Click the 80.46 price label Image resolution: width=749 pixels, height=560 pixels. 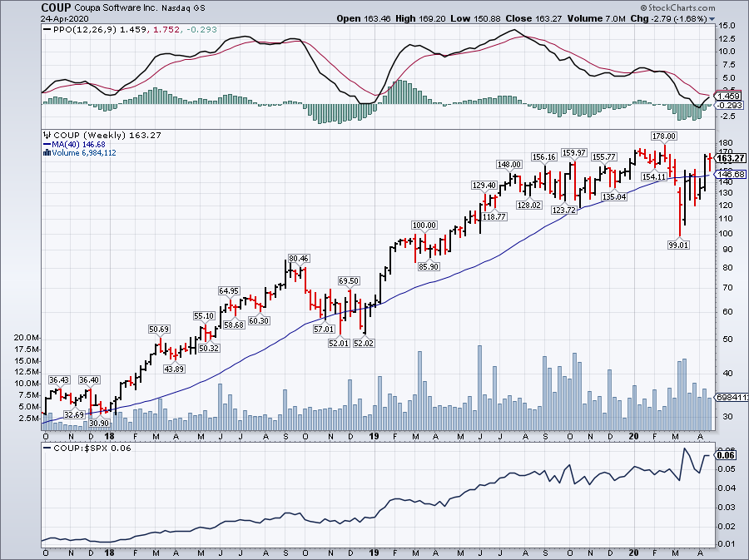(299, 258)
